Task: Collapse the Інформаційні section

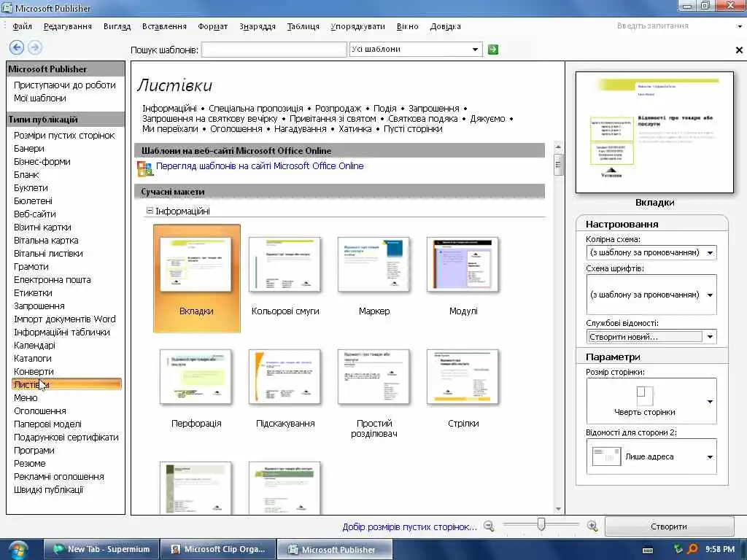Action: tap(150, 211)
